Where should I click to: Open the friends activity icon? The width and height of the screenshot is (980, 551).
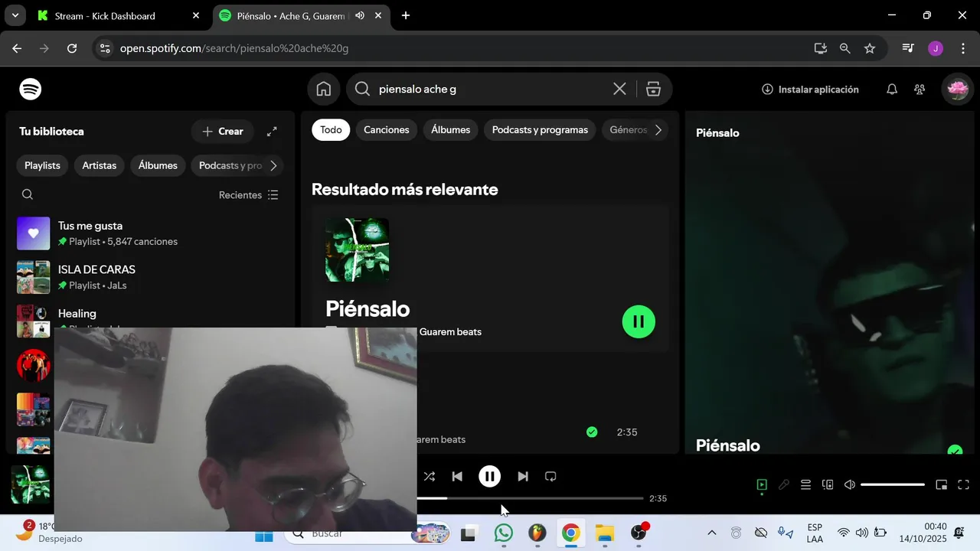pyautogui.click(x=920, y=90)
